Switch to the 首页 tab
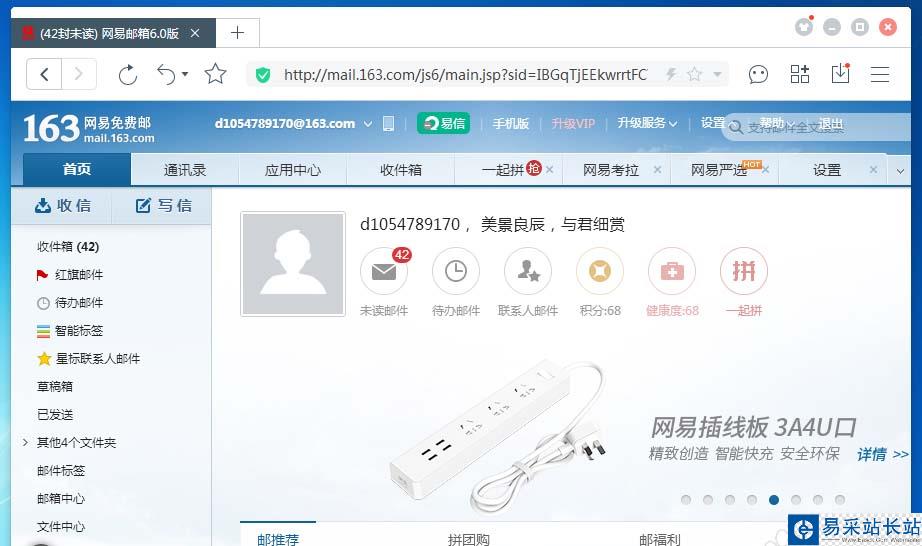 76,169
